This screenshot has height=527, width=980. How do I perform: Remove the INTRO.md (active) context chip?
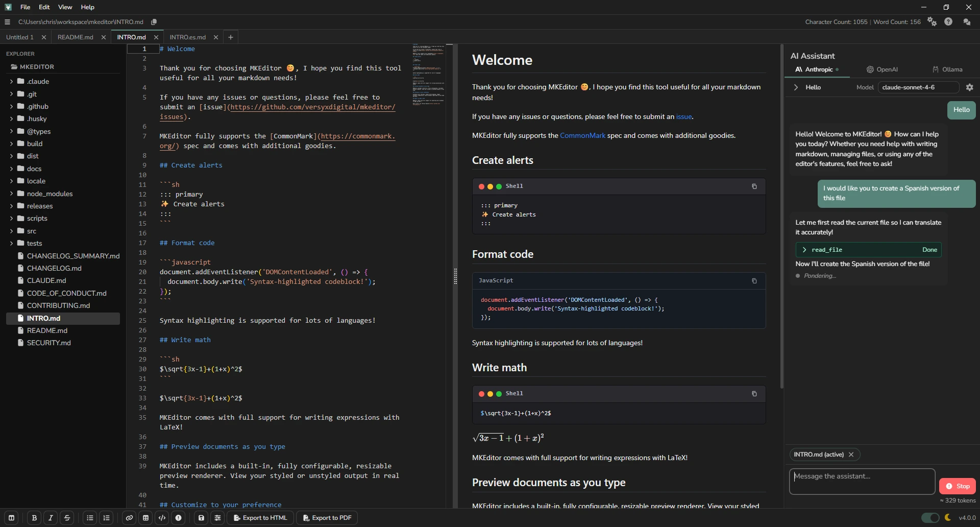pos(851,454)
